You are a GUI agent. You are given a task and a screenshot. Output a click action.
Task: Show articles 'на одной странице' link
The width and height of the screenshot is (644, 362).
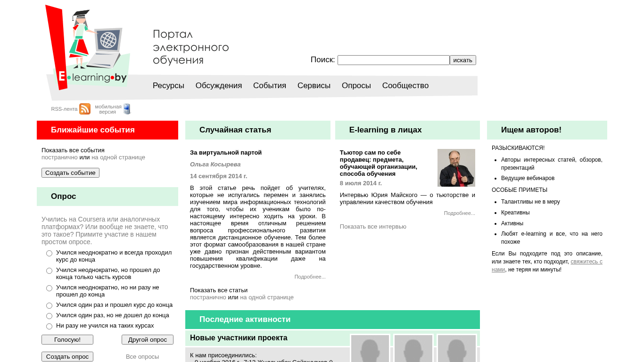pyautogui.click(x=267, y=297)
